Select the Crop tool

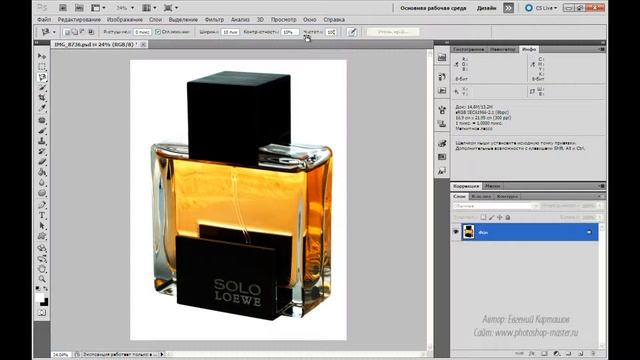[42, 98]
